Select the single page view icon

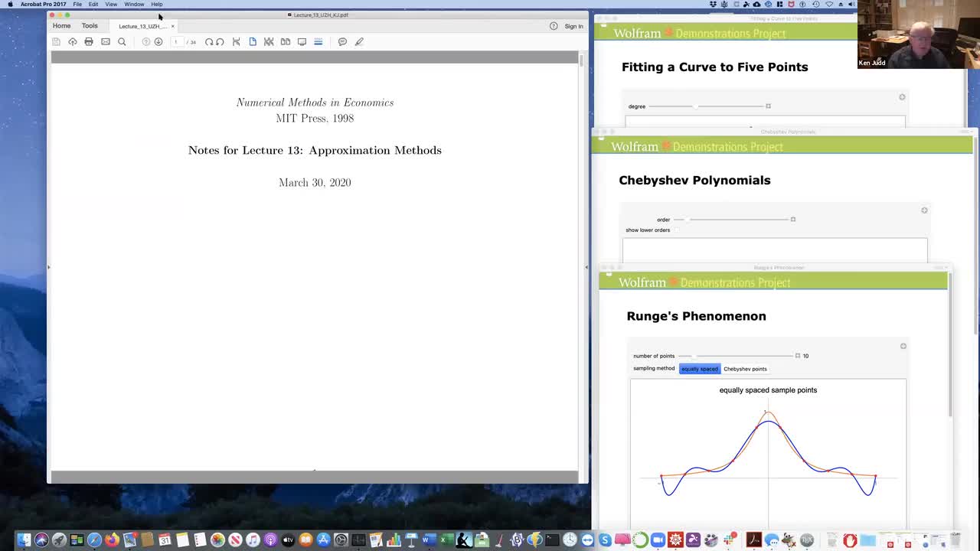253,41
